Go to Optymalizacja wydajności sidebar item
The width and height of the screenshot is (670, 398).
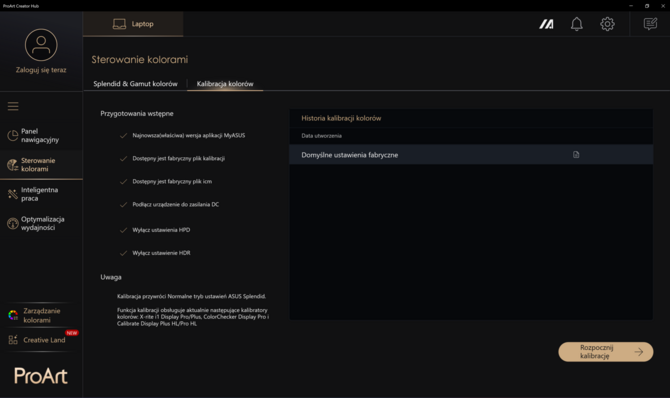(x=41, y=224)
